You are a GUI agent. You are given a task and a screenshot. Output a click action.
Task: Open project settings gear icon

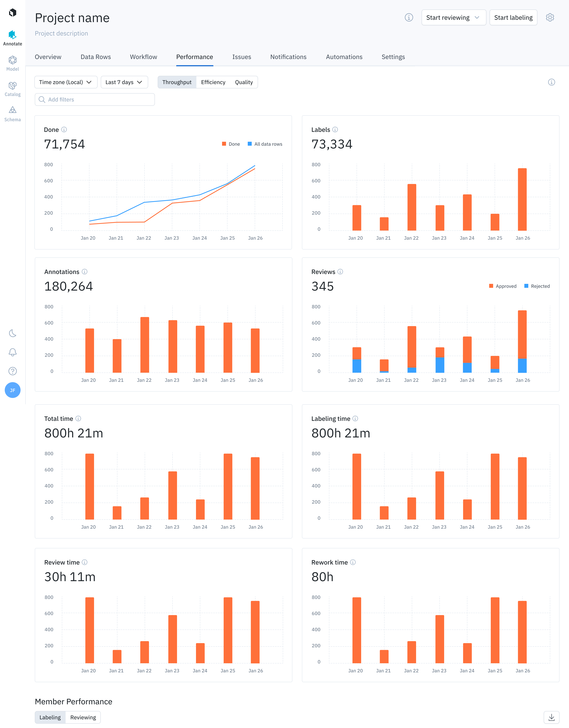[x=550, y=17]
